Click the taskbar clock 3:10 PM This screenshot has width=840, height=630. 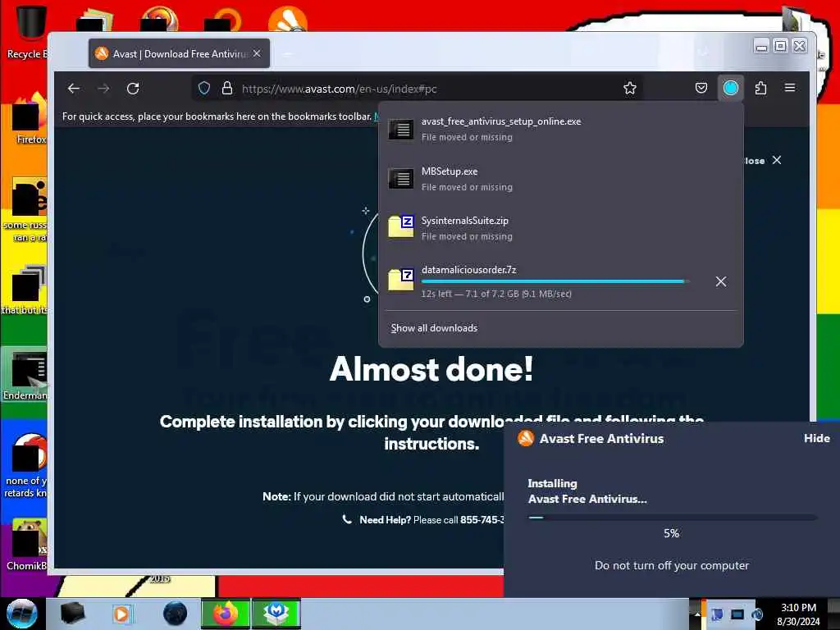[798, 614]
